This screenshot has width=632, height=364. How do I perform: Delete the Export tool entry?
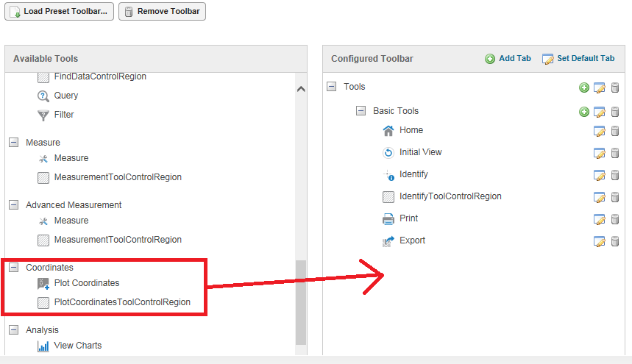(614, 241)
